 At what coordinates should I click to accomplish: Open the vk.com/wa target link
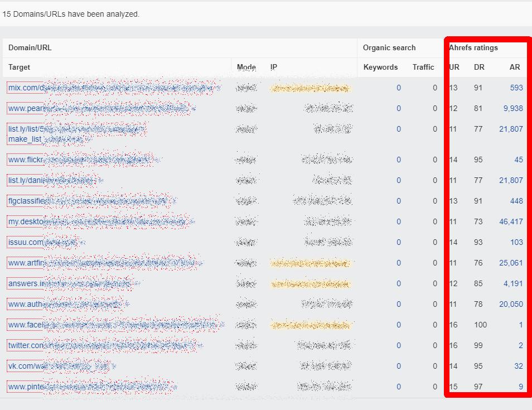point(62,366)
